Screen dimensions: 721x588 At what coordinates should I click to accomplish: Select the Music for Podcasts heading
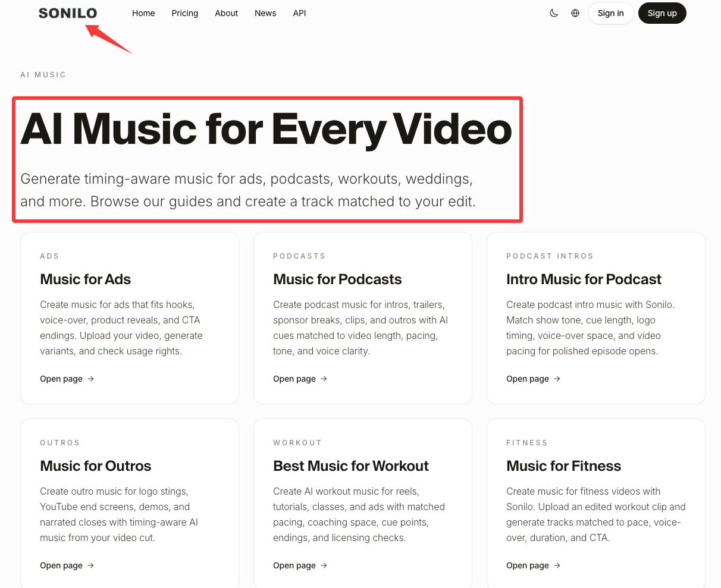tap(337, 279)
